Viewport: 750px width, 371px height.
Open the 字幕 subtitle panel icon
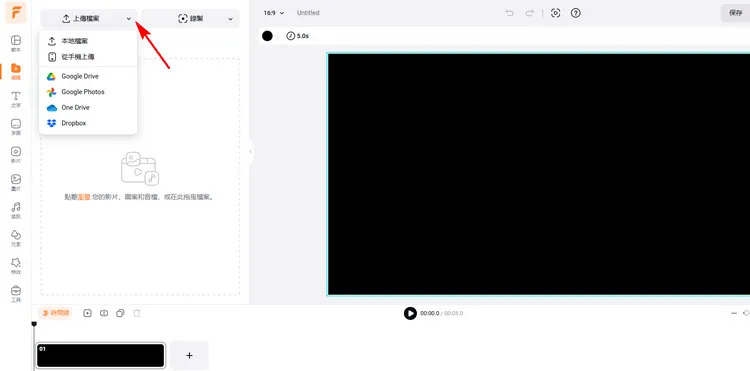pos(16,127)
